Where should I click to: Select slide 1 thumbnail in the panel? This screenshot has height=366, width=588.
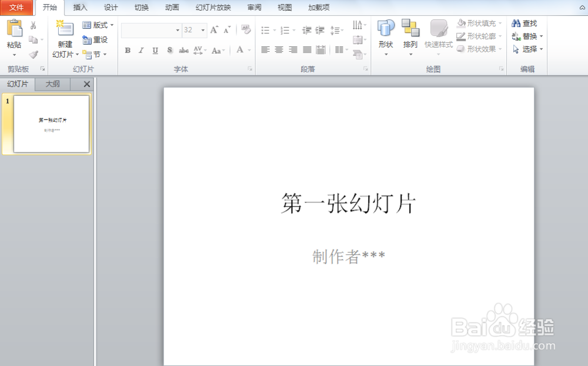(x=51, y=124)
